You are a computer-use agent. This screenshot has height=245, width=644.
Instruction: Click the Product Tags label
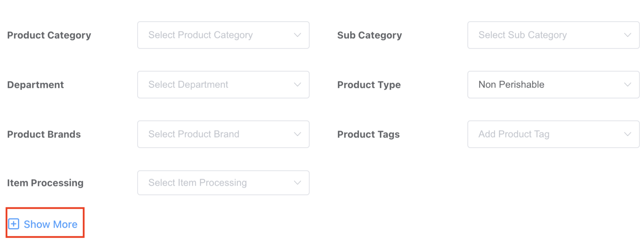[368, 134]
